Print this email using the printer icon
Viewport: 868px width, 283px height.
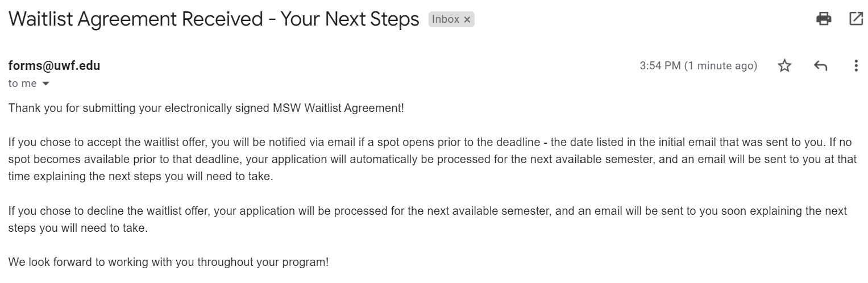pos(824,19)
